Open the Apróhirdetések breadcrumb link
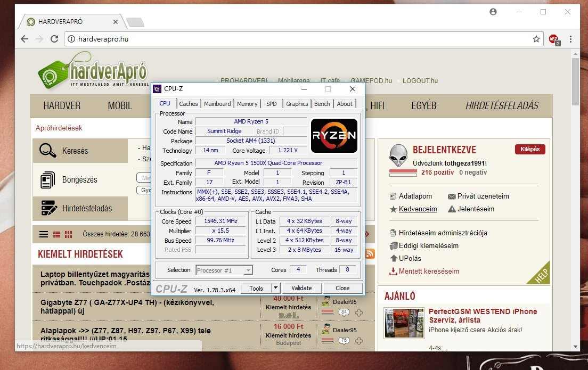Screen dimensions: 588x370 click(59, 128)
